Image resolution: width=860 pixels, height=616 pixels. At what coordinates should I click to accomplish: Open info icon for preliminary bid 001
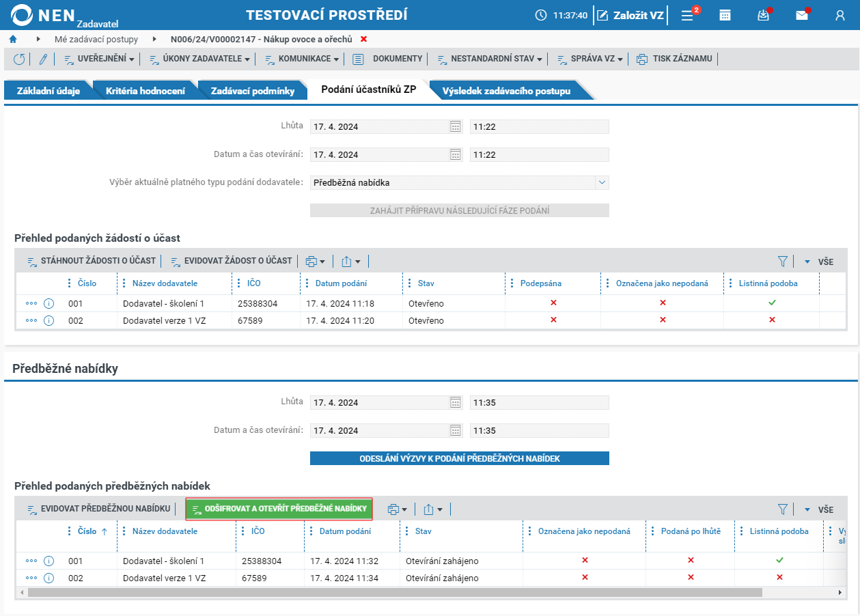(x=48, y=561)
